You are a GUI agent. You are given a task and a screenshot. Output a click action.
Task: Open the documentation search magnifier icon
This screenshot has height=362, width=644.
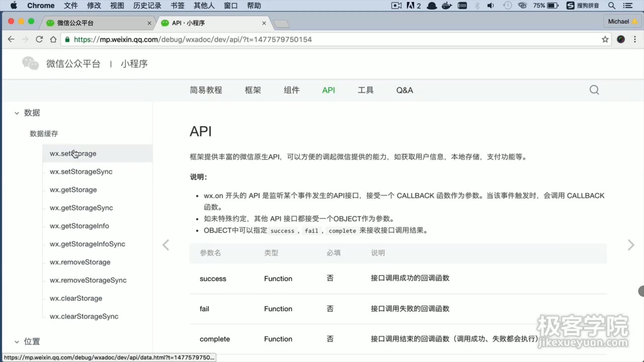tap(594, 90)
